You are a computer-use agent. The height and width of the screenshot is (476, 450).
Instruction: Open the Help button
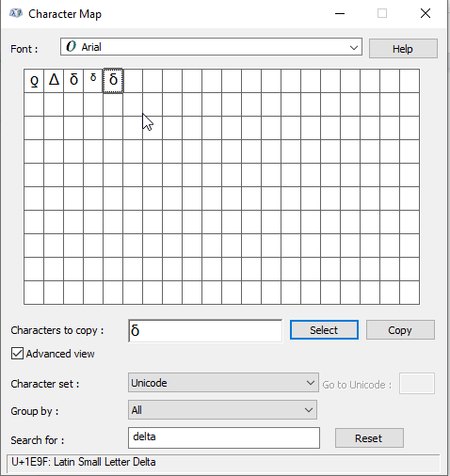[x=403, y=49]
